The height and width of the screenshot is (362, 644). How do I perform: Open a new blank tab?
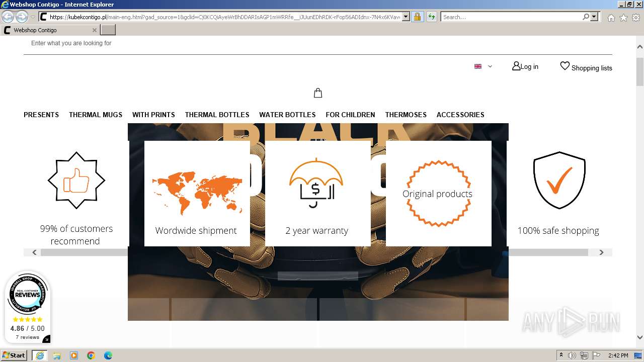tap(108, 30)
